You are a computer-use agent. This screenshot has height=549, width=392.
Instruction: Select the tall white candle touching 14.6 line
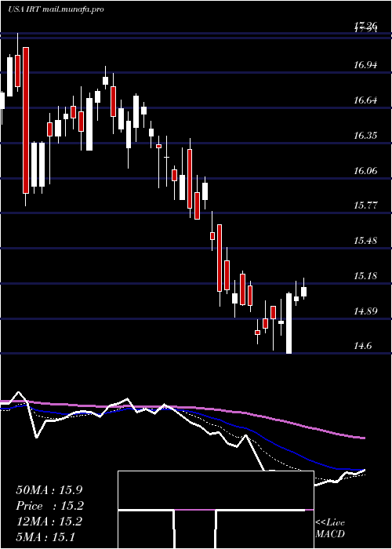[289, 323]
